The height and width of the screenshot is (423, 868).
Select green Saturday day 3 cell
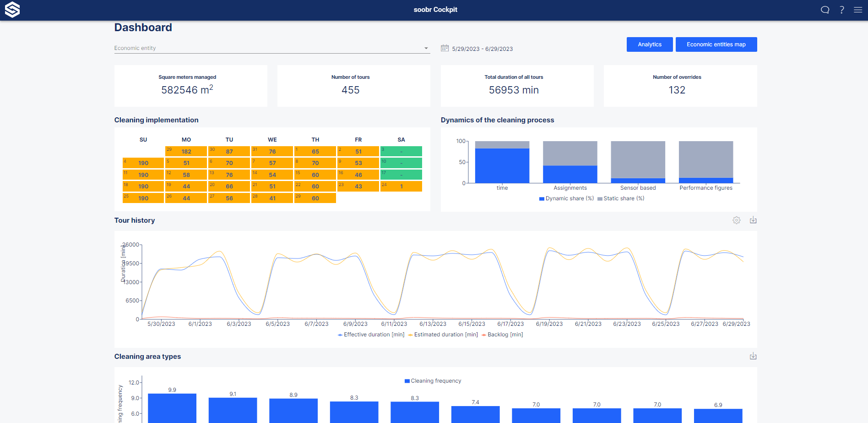(x=401, y=151)
